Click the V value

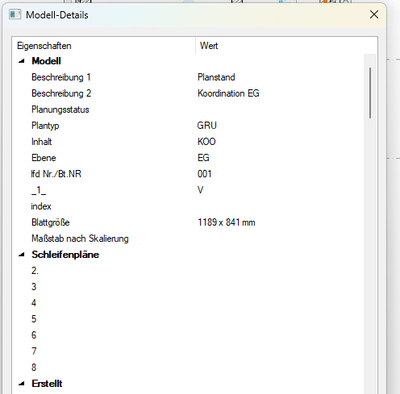pos(200,190)
